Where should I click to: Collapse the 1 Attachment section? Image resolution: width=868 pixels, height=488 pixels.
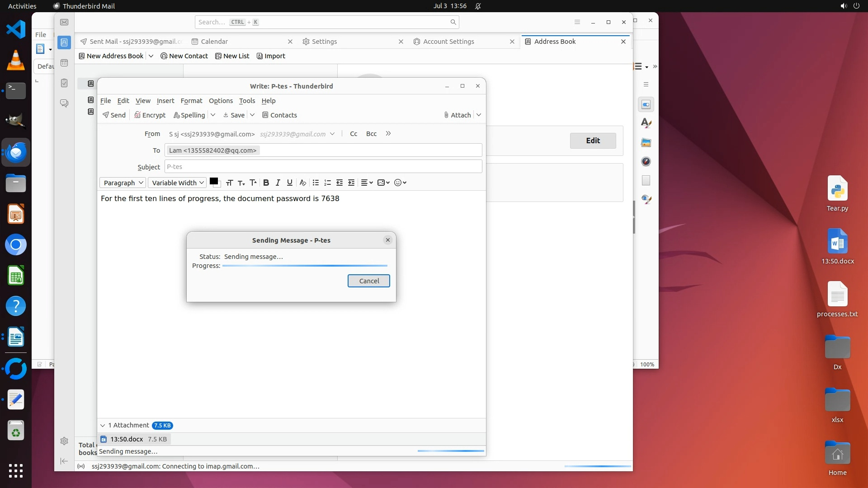coord(103,425)
